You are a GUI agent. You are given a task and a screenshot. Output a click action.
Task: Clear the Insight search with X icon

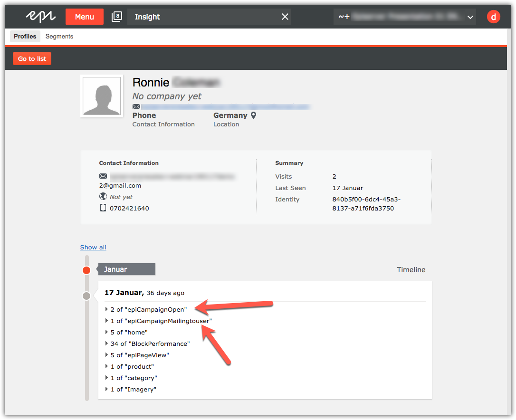tap(285, 17)
